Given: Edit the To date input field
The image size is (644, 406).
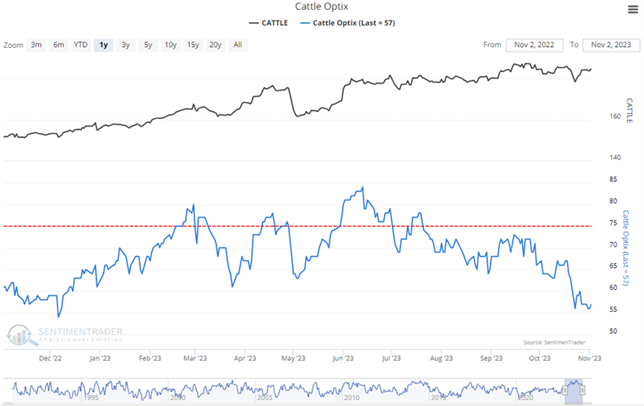Looking at the screenshot, I should (610, 45).
